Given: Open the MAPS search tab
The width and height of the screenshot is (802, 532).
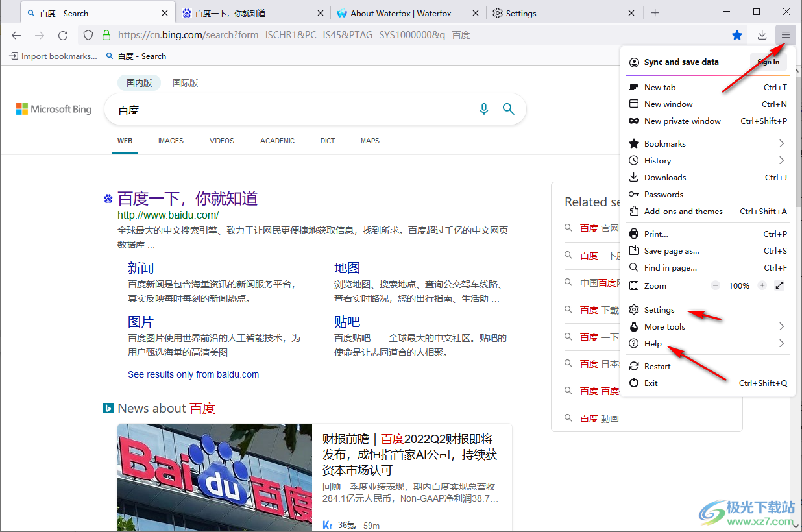Looking at the screenshot, I should click(370, 141).
